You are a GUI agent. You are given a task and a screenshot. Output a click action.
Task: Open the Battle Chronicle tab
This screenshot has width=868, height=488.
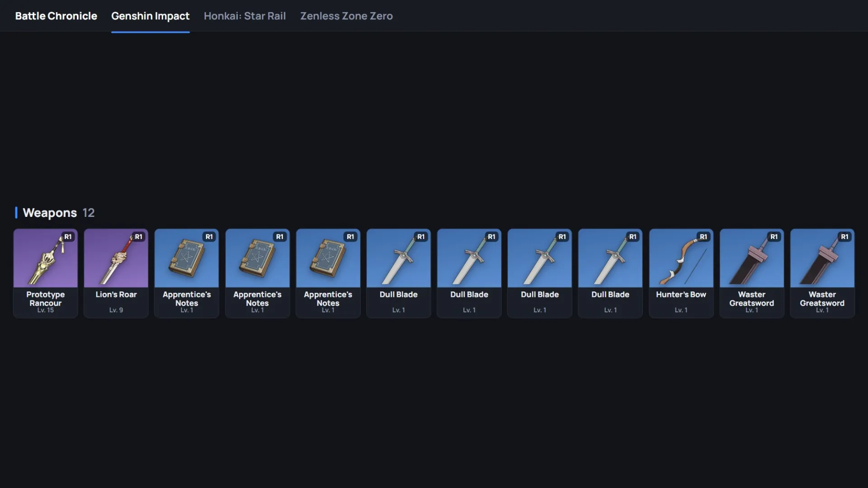pos(56,16)
